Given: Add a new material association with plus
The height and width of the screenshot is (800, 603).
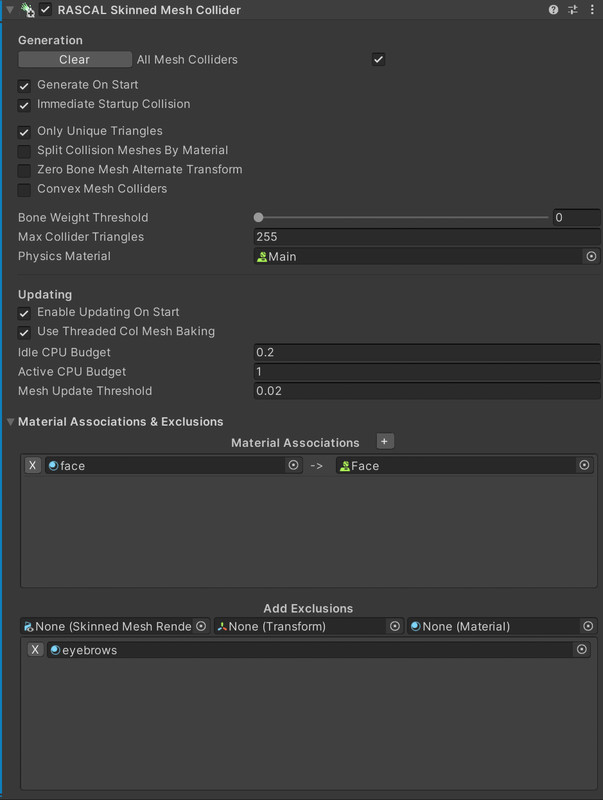Looking at the screenshot, I should [386, 442].
